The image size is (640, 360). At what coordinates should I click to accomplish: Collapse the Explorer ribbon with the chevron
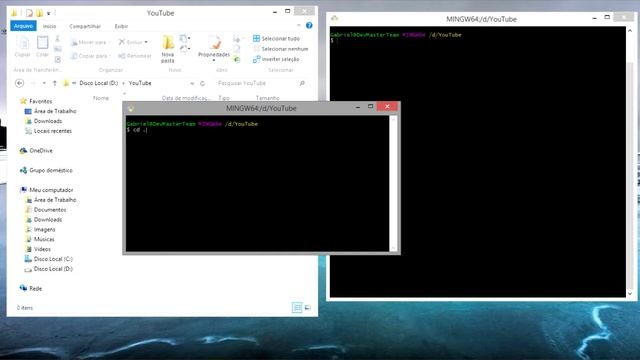pos(299,25)
